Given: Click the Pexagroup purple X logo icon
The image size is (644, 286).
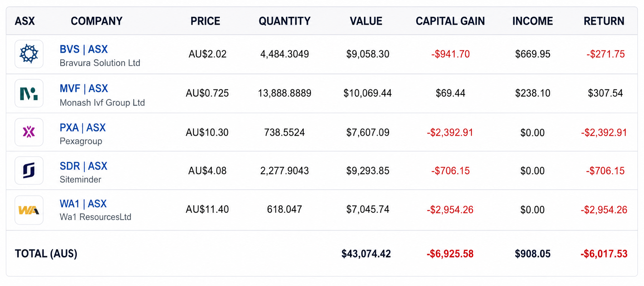Looking at the screenshot, I should tap(29, 132).
